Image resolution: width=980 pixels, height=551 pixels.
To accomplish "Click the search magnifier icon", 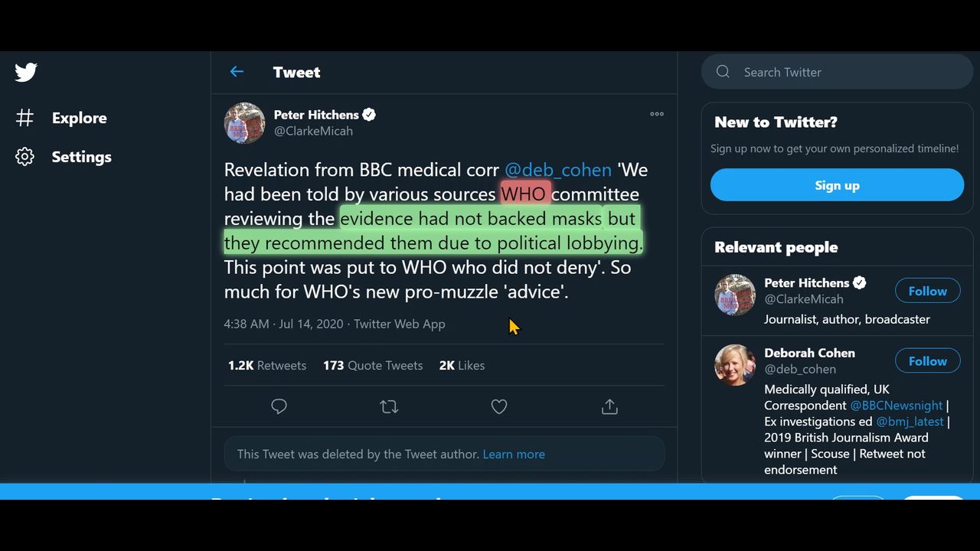I will (x=723, y=72).
